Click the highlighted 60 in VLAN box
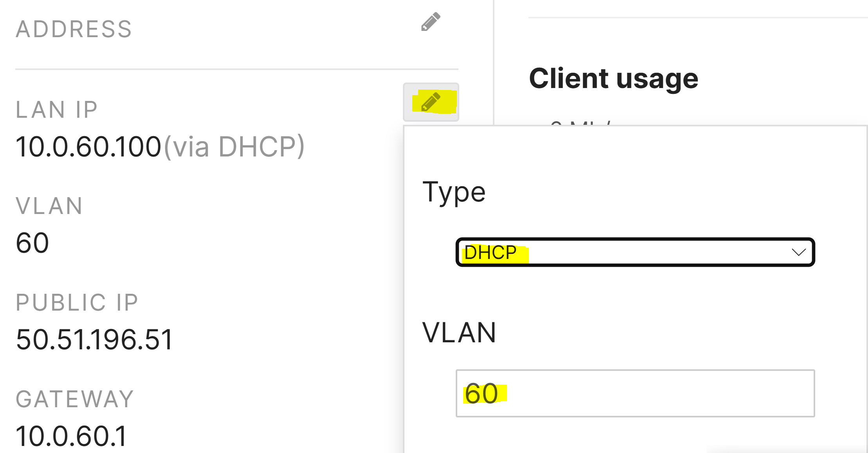 tap(482, 394)
